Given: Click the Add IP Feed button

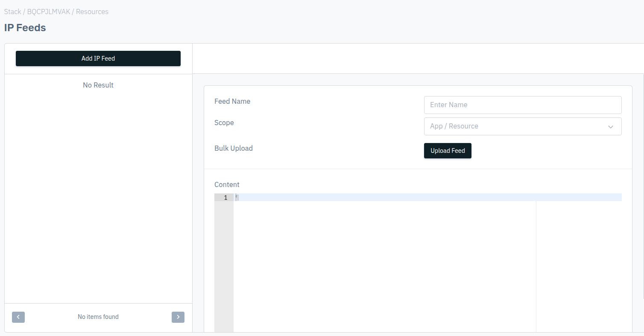Looking at the screenshot, I should (98, 58).
